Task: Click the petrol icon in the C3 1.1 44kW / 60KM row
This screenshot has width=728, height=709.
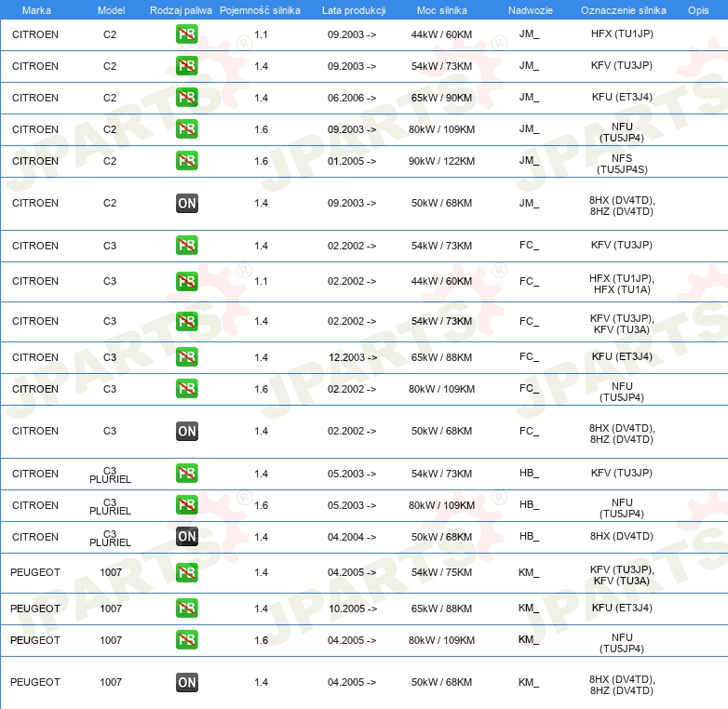Action: click(186, 281)
